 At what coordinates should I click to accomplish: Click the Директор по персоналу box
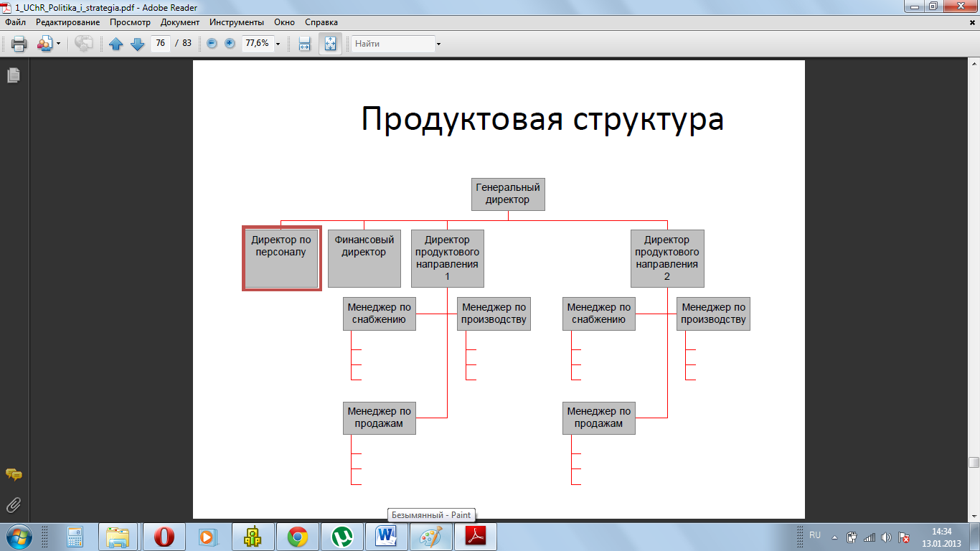tap(281, 258)
